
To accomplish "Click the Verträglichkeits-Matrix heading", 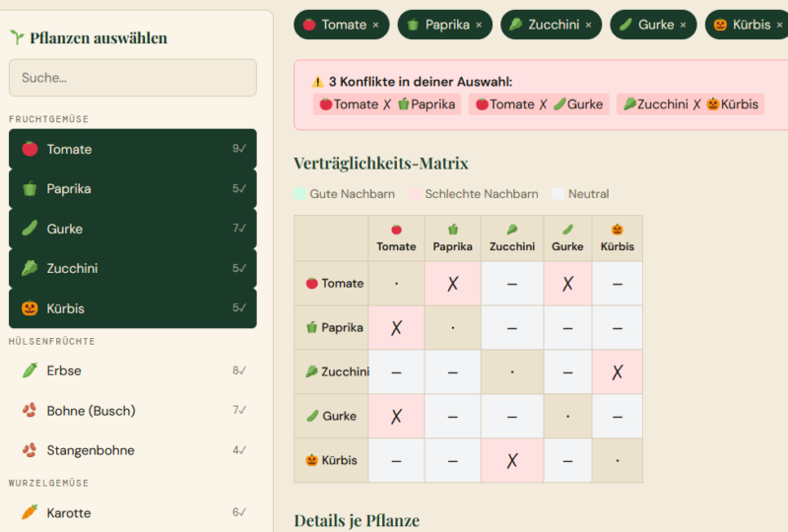I will (x=381, y=164).
